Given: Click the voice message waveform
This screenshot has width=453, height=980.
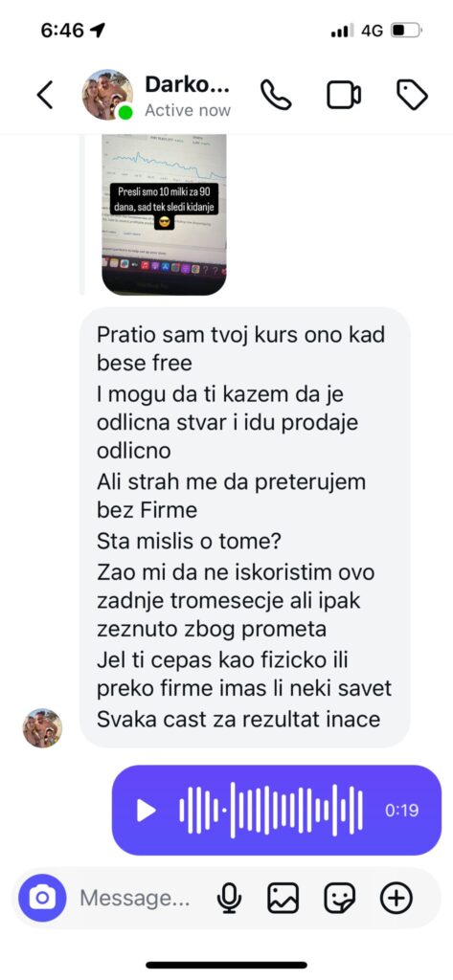Looking at the screenshot, I should [x=271, y=810].
